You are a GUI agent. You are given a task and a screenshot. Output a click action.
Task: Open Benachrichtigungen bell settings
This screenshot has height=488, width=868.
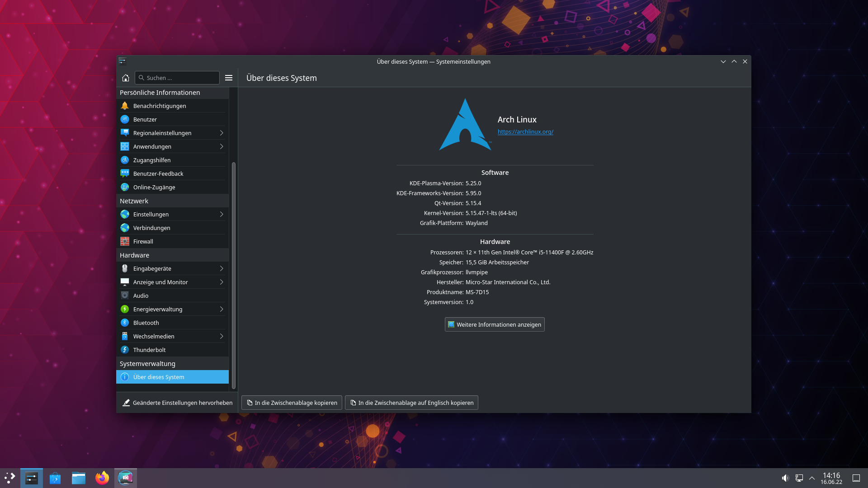(x=160, y=106)
